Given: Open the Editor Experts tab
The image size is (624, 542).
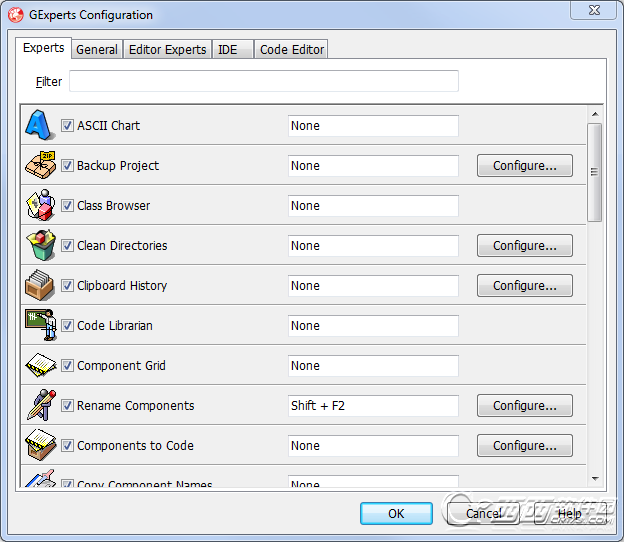Looking at the screenshot, I should [168, 49].
